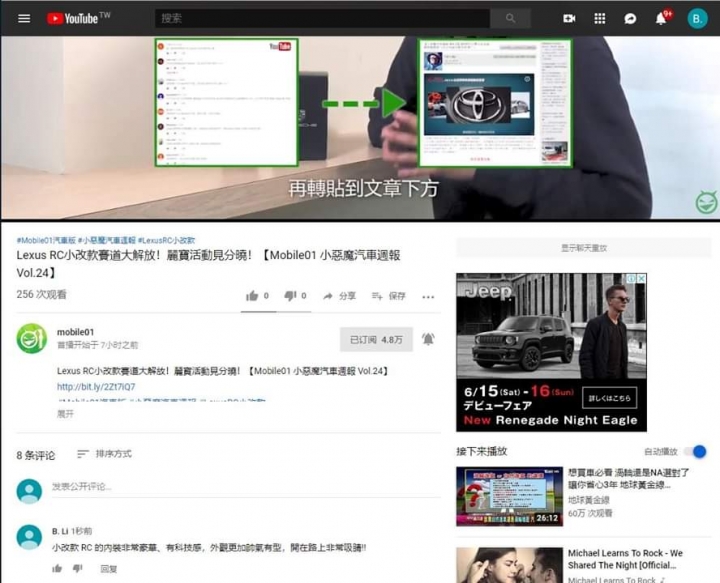
Task: Expand the description with 展开
Action: click(x=65, y=414)
